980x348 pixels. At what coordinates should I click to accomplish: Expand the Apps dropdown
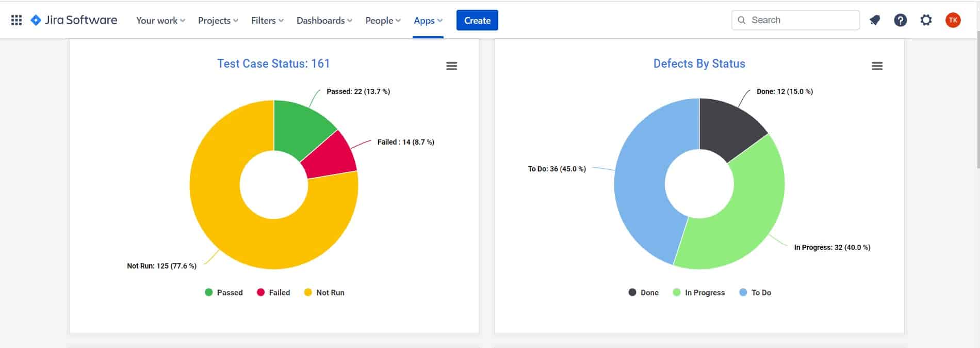tap(428, 20)
